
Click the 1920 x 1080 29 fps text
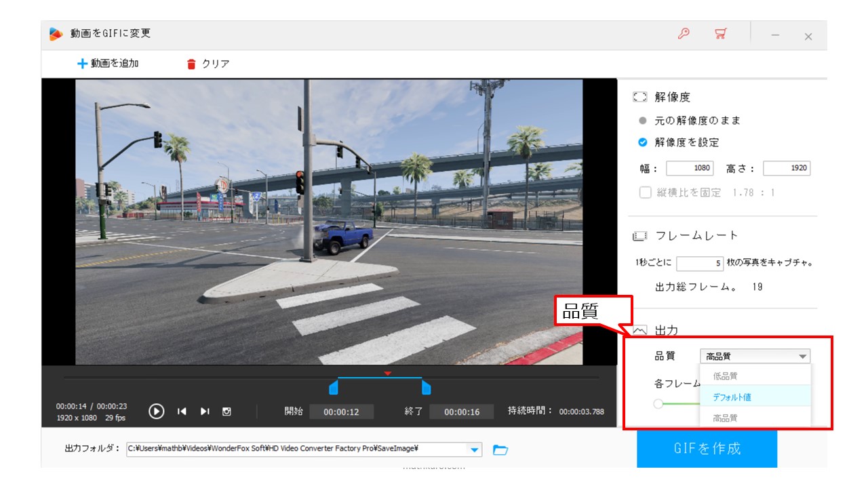coord(91,418)
